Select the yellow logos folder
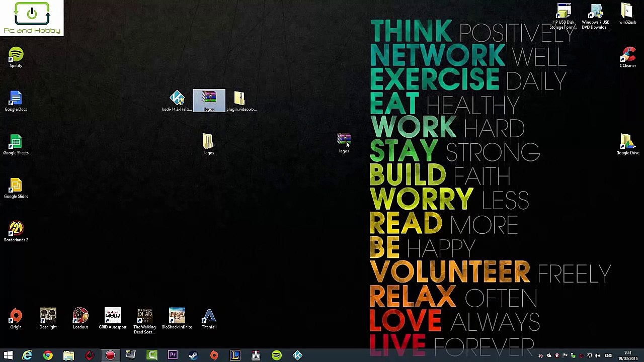 tap(209, 145)
